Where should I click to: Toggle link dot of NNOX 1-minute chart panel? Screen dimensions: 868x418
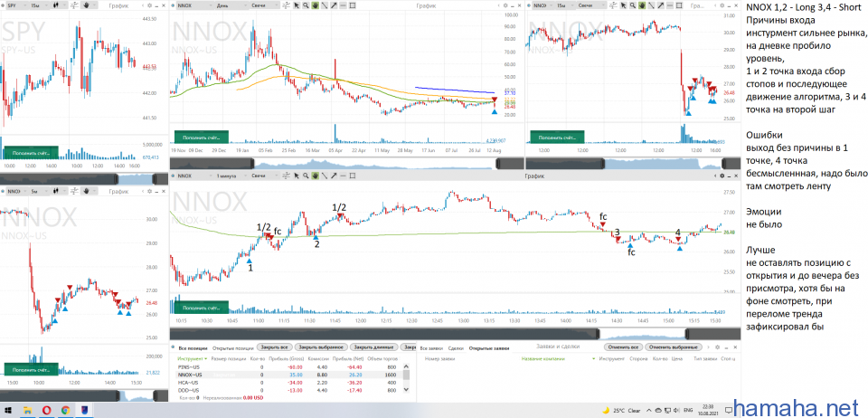172,176
